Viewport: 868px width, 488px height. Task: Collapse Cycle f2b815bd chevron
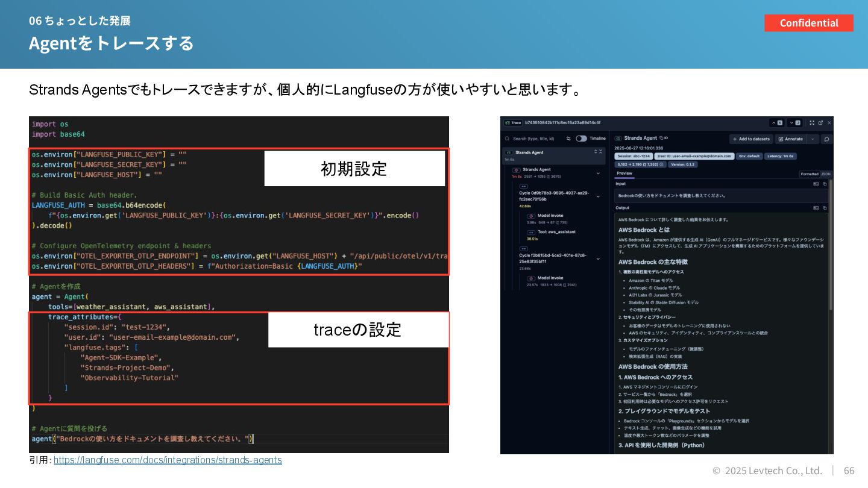pos(598,259)
